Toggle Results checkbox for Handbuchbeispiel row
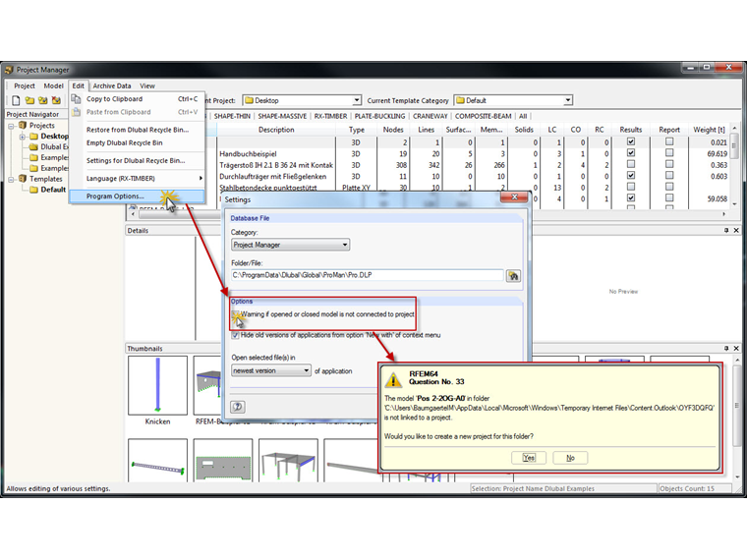 631,153
